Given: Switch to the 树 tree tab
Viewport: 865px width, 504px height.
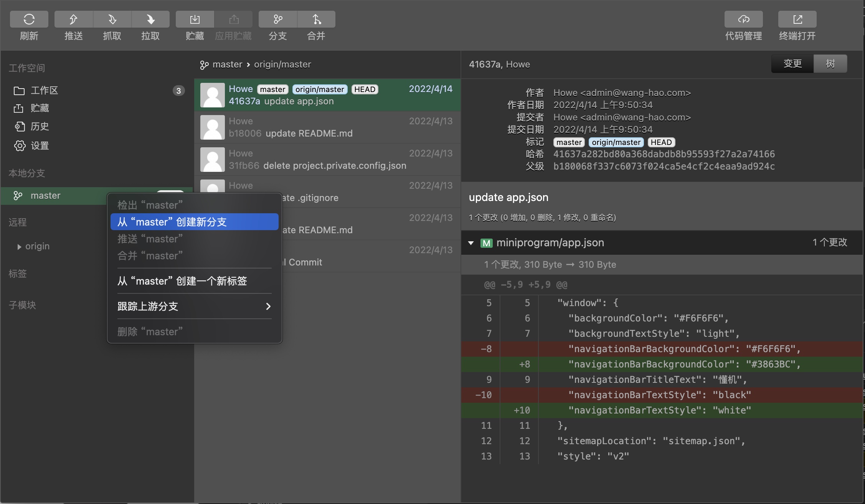Looking at the screenshot, I should [x=830, y=64].
